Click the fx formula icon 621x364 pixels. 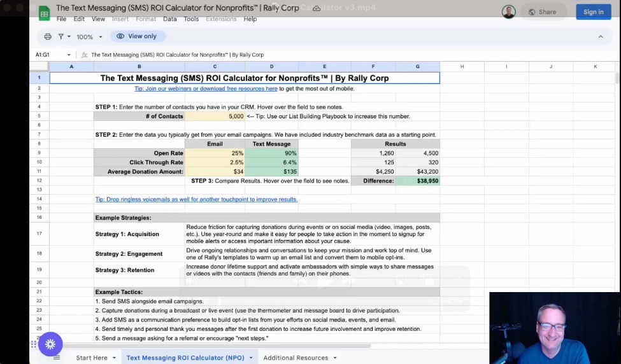(x=84, y=55)
